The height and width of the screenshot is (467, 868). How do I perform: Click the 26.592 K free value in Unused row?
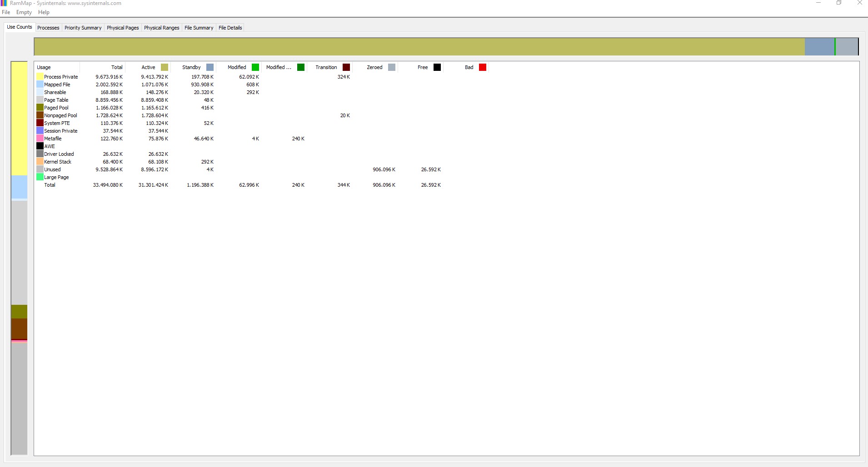pyautogui.click(x=431, y=169)
